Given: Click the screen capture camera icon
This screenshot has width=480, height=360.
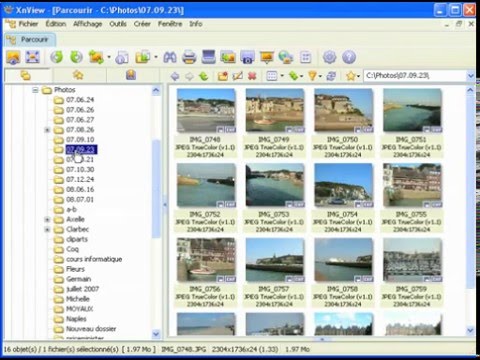Looking at the screenshot, I should pyautogui.click(x=247, y=57).
